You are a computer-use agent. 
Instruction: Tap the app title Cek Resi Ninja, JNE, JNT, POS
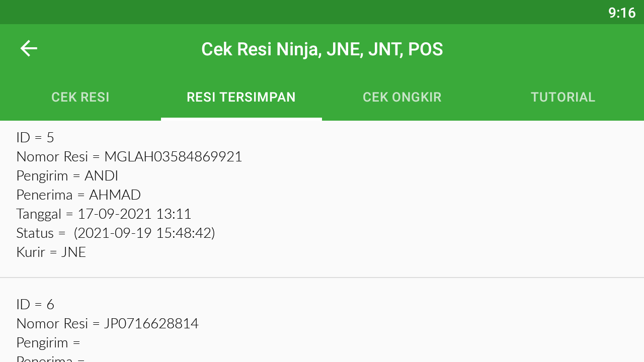pyautogui.click(x=322, y=48)
